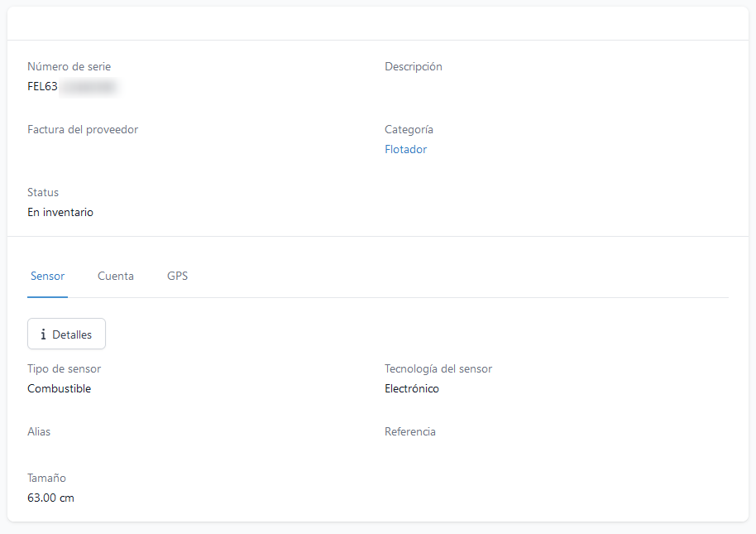Click the Número de serie label

[x=69, y=67]
